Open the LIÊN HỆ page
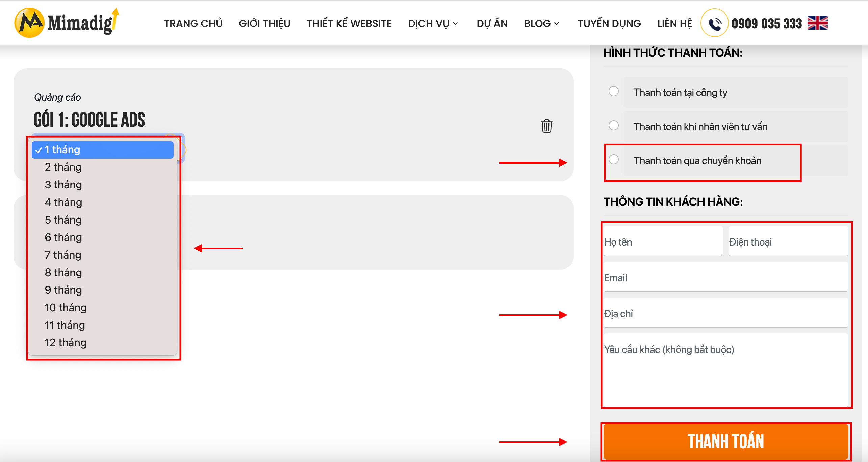This screenshot has width=868, height=462. click(674, 23)
